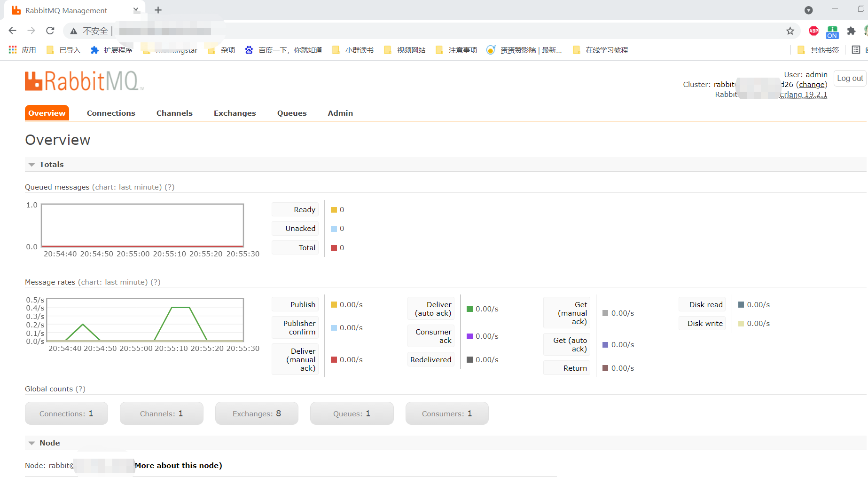Click the Disk read color swatch
The height and width of the screenshot is (477, 868).
click(741, 305)
